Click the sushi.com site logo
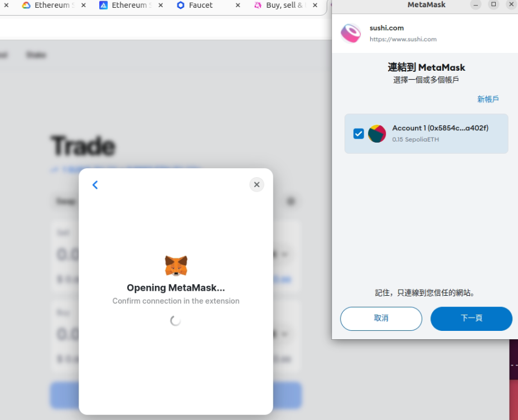Viewport: 518px width, 420px height. pos(351,33)
